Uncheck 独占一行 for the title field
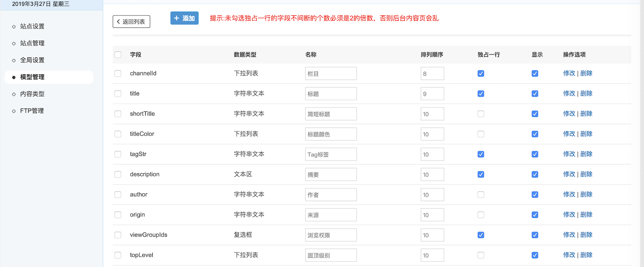 pos(481,94)
